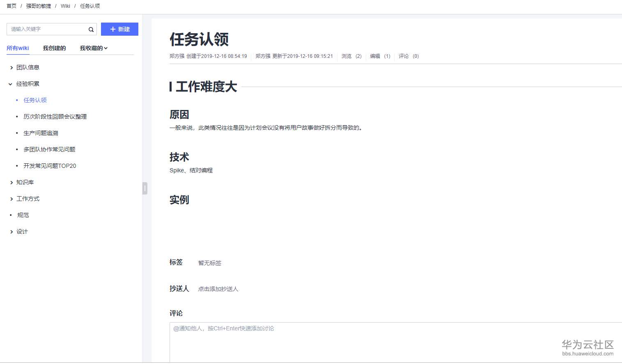
Task: Click the 设计 tree label
Action: tap(22, 231)
